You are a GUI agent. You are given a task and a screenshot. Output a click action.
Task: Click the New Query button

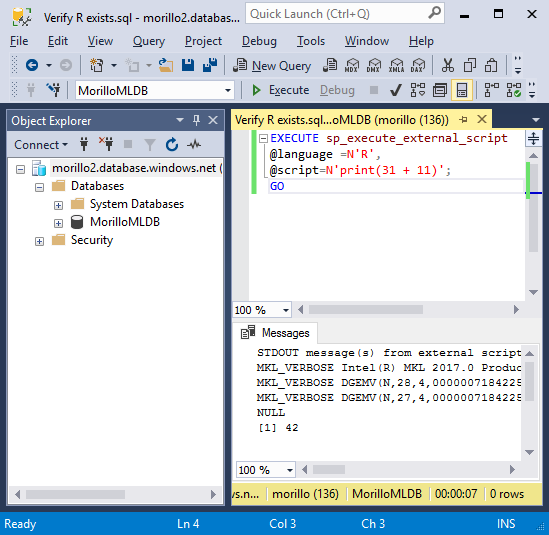coord(272,65)
